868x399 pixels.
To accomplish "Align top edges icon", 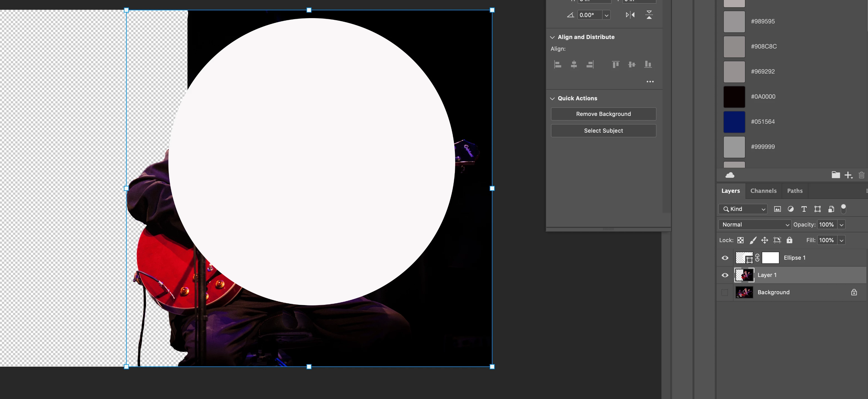I will point(615,64).
